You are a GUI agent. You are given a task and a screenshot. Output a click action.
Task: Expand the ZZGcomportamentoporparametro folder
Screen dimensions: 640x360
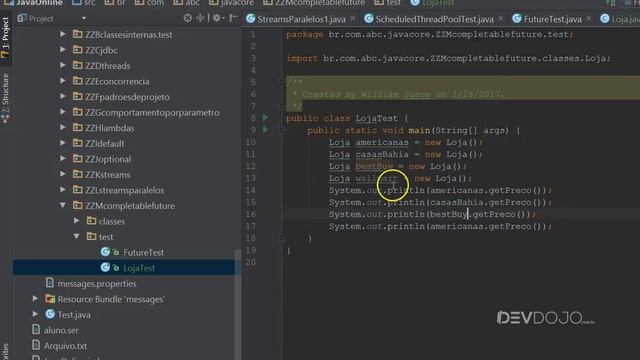63,112
